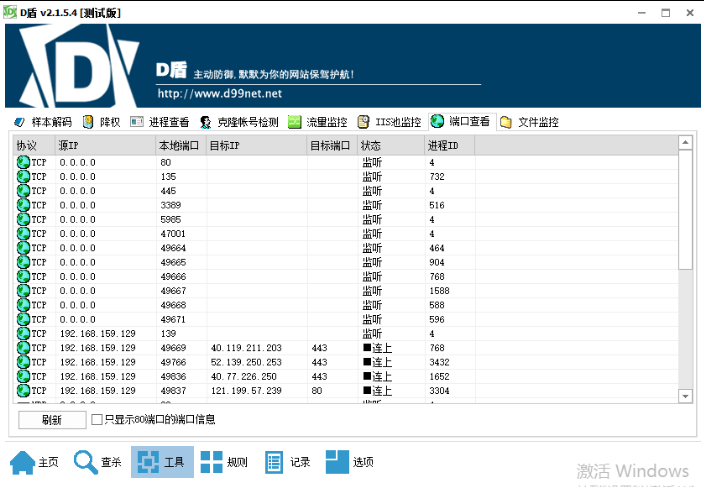Viewport: 704px width, 487px height.
Task: Select the 克隆帐号检测 tab
Action: click(239, 122)
